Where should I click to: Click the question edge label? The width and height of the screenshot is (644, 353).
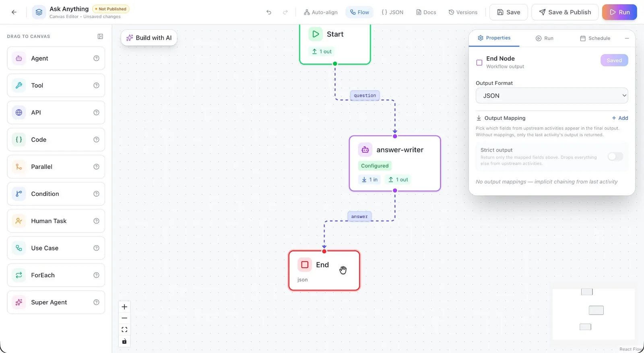click(x=365, y=95)
